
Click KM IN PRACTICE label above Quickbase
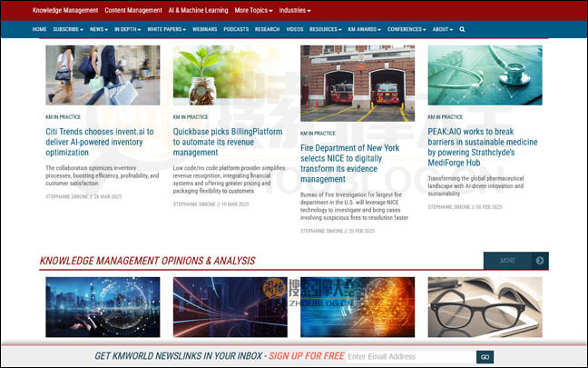(191, 117)
